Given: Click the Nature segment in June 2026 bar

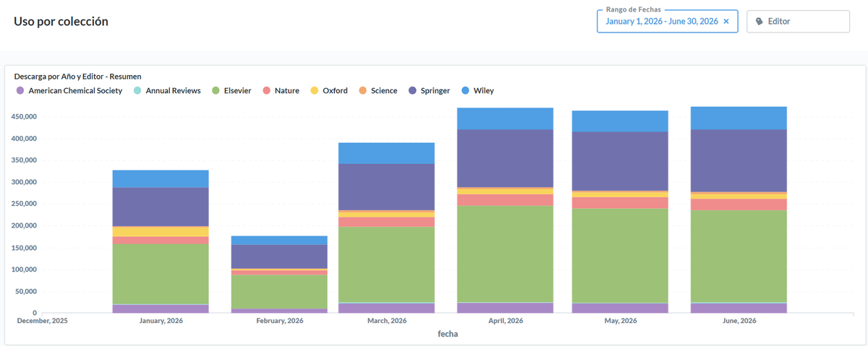Looking at the screenshot, I should pos(739,205).
